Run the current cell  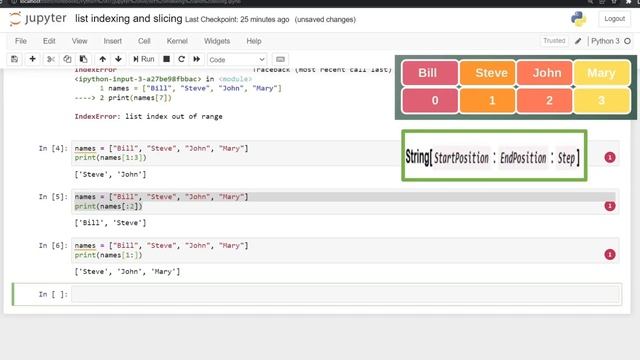point(144,59)
